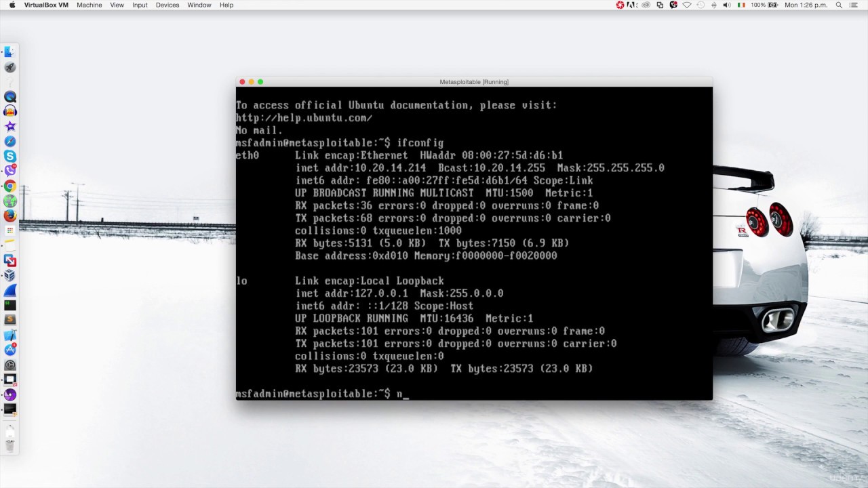Open Sublime Text icon in Dock
Image resolution: width=868 pixels, height=488 pixels.
[9, 320]
